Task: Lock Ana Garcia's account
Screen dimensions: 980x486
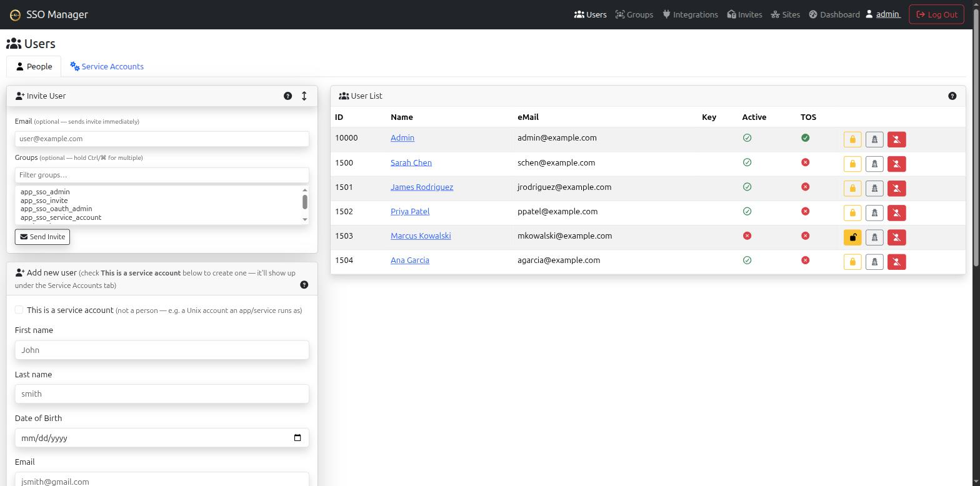Action: tap(852, 261)
